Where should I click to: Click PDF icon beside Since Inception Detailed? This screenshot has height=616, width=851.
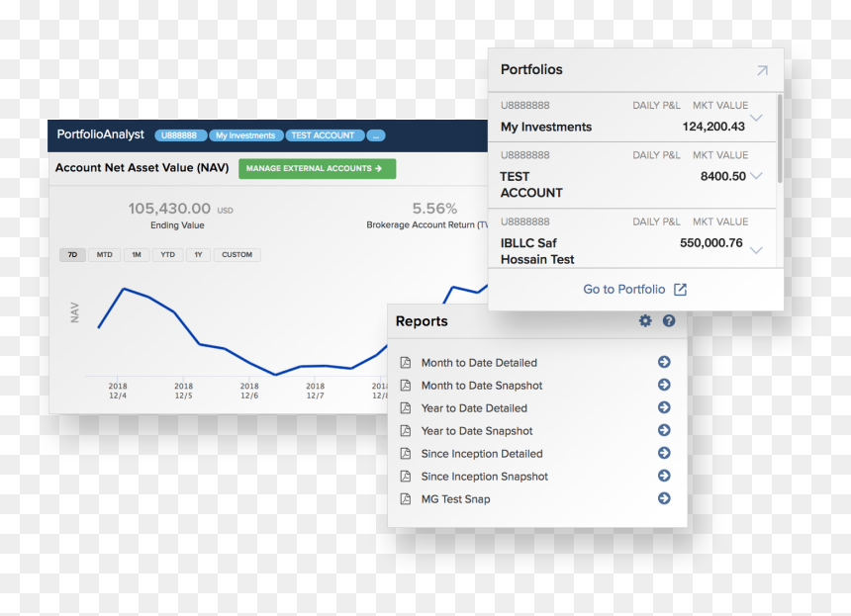pyautogui.click(x=406, y=454)
